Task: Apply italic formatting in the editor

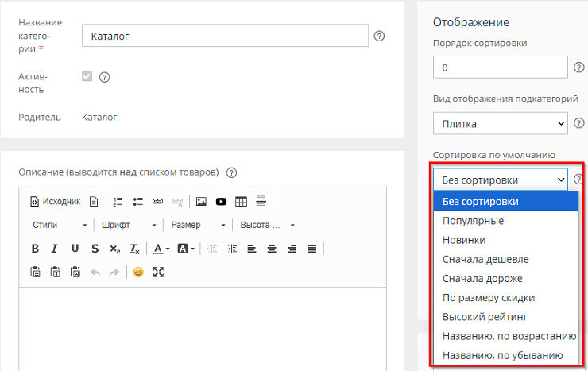Action: tap(55, 249)
